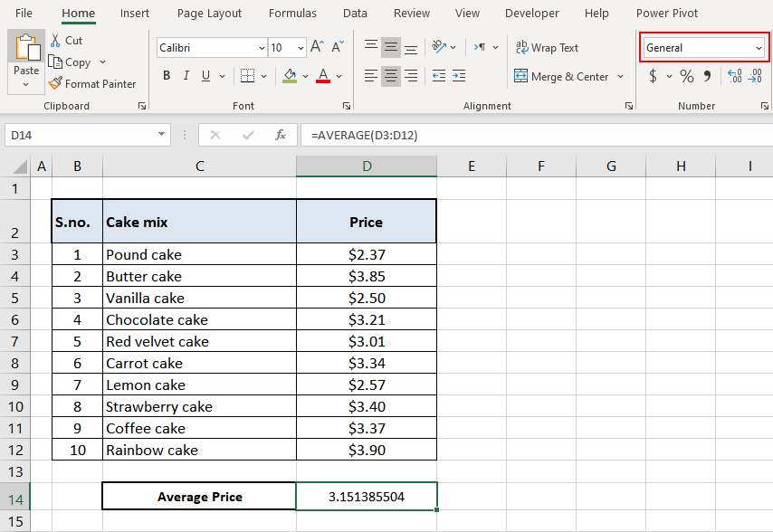Toggle bold formatting
The width and height of the screenshot is (773, 532).
coord(167,76)
